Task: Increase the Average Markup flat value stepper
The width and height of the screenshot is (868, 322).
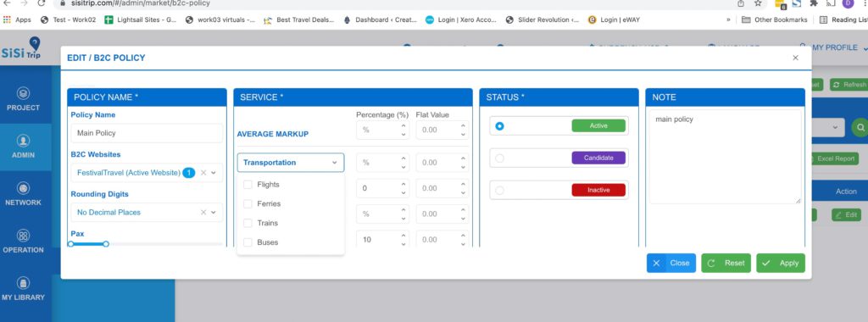Action: (x=463, y=126)
